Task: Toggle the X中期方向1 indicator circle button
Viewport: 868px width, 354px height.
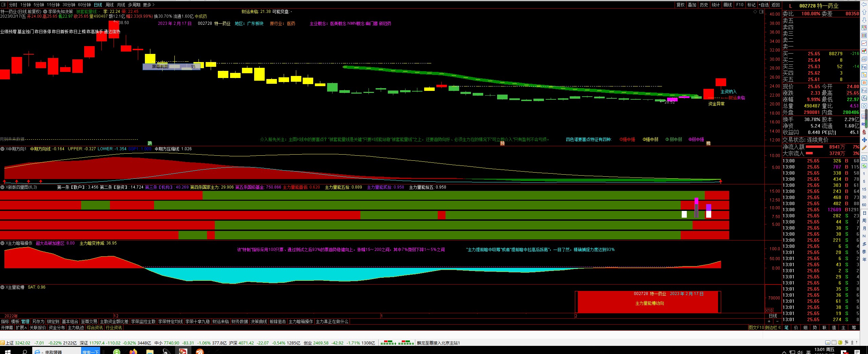Action: pos(2,149)
